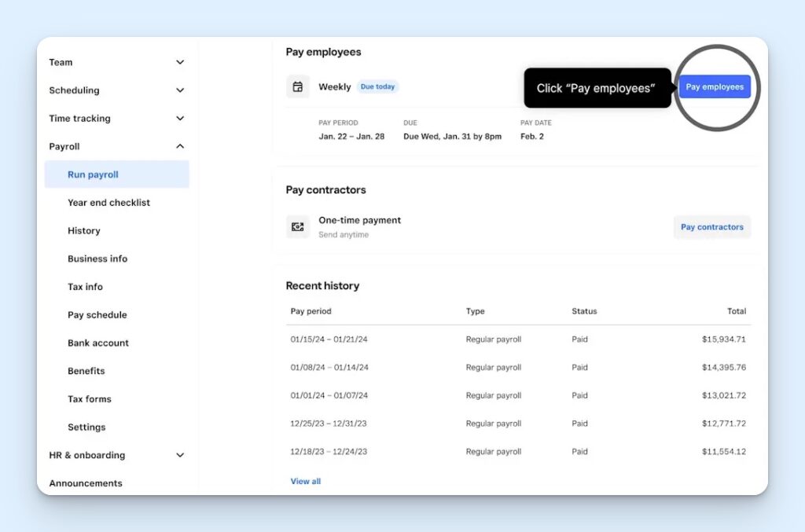The image size is (805, 532).
Task: Click the blue Pay employees button
Action: click(x=715, y=86)
